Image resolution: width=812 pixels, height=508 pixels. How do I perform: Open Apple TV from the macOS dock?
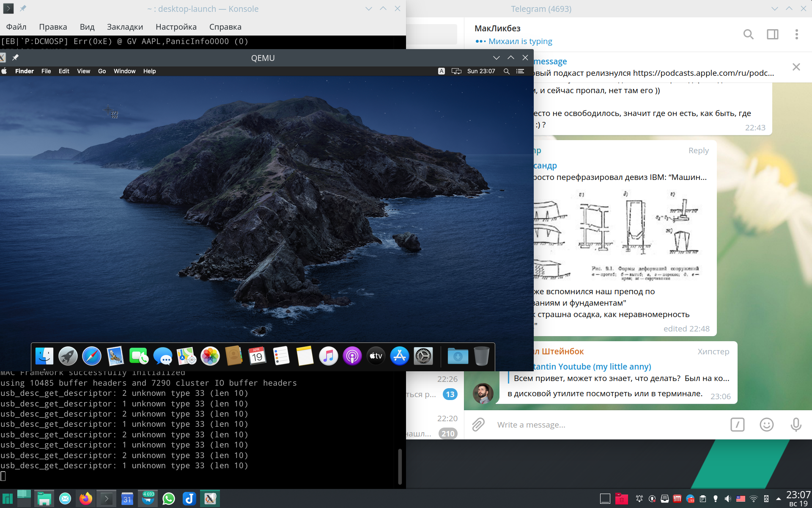(x=376, y=356)
